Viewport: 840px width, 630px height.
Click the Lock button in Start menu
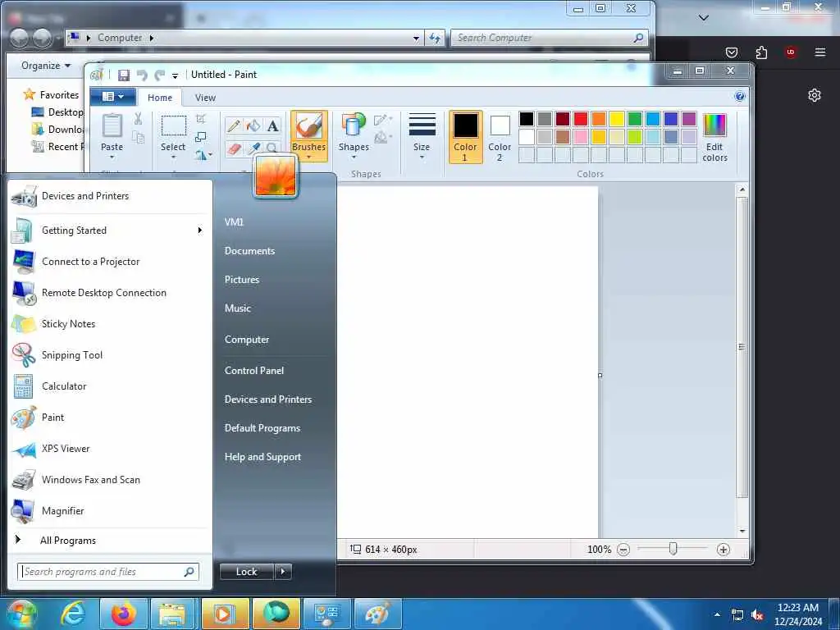point(247,572)
